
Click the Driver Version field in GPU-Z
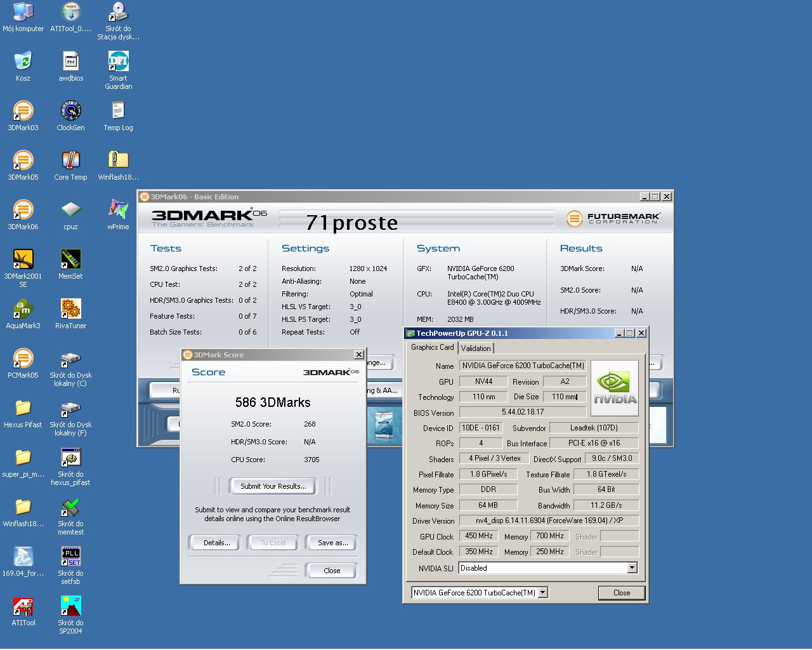coord(549,521)
